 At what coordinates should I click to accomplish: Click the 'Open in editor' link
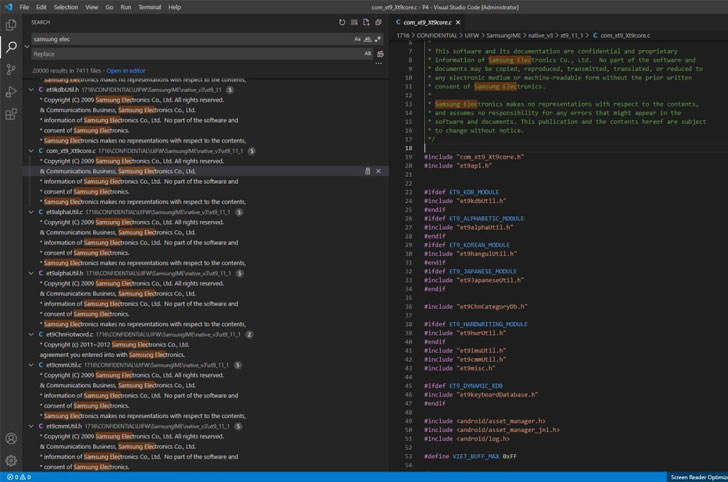coord(125,71)
